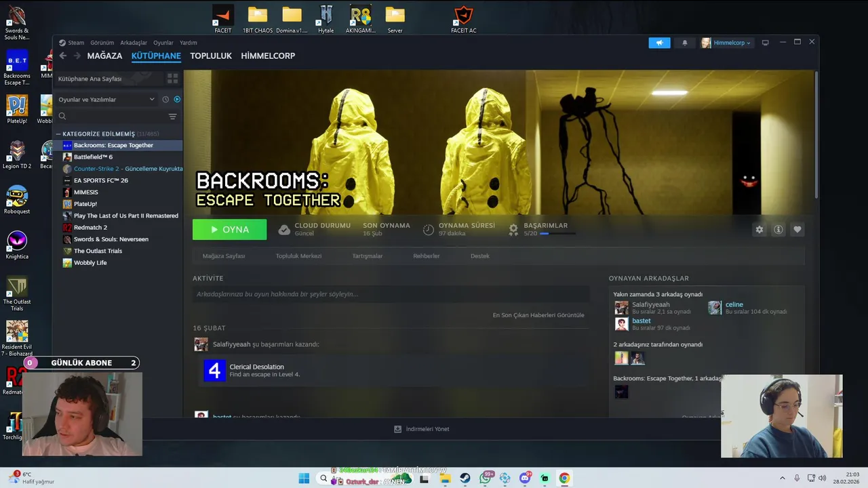868x488 pixels.
Task: Open Knightica desktop shortcut
Action: pyautogui.click(x=17, y=245)
